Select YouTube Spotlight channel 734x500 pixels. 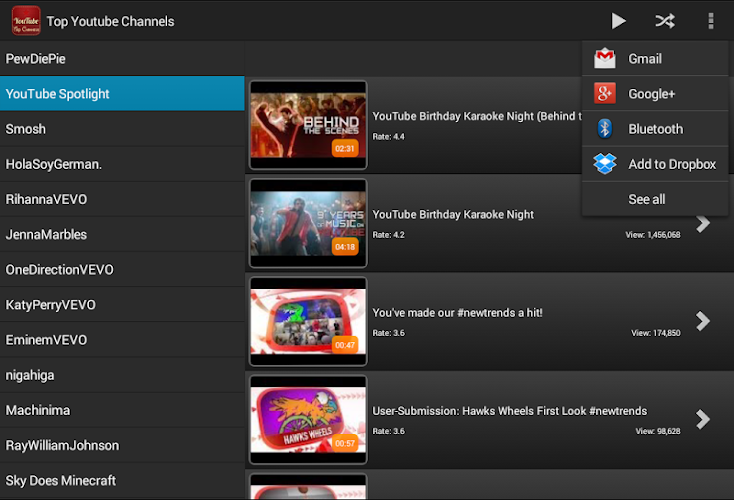tap(122, 94)
